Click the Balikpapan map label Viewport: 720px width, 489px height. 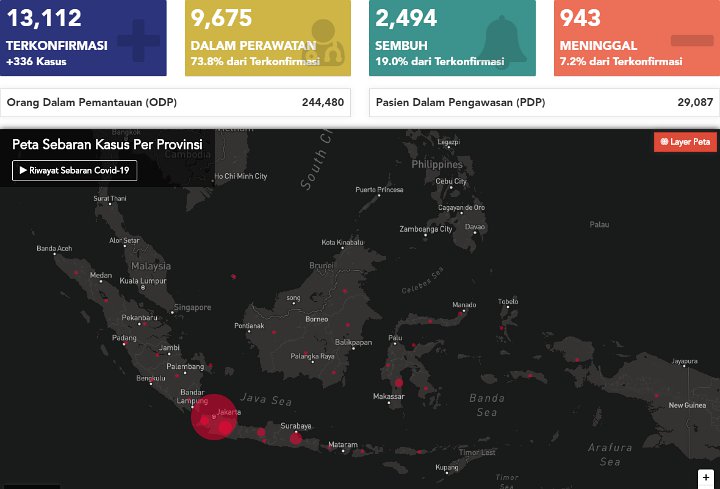point(354,342)
